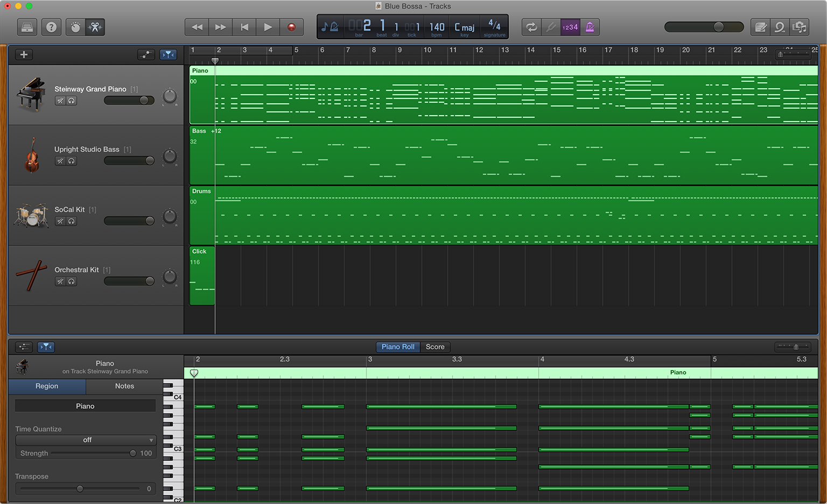
Task: Adjust the Transpose slider
Action: click(x=80, y=489)
